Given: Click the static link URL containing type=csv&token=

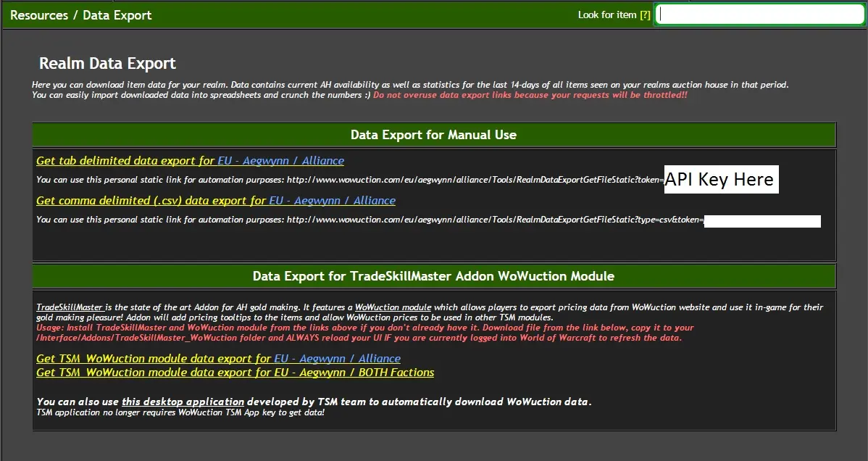Looking at the screenshot, I should [x=495, y=220].
